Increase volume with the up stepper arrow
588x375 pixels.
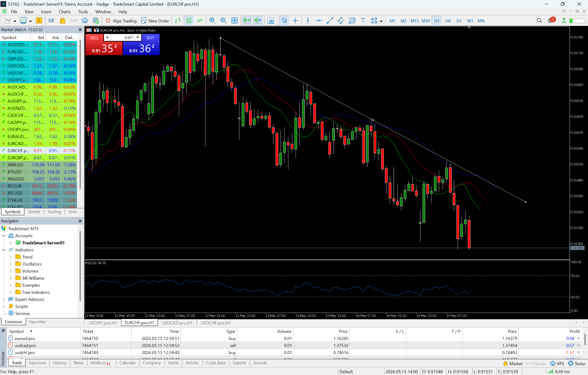coord(138,38)
